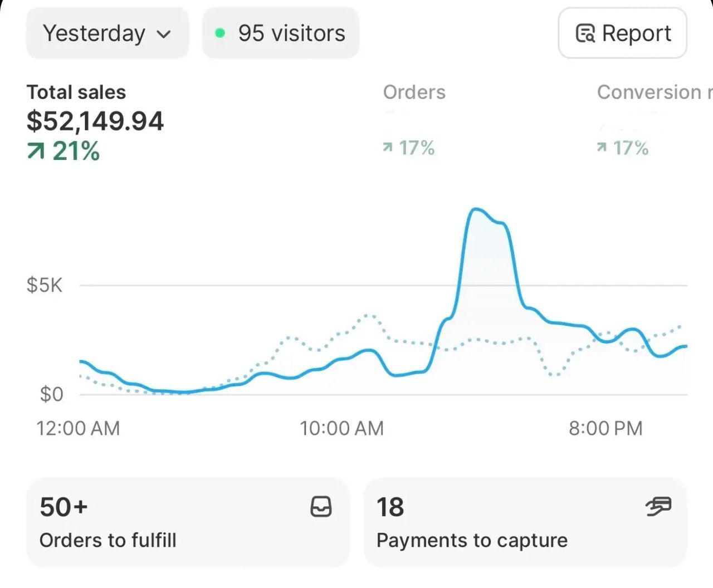Open the 18 Payments to capture card

click(x=525, y=522)
